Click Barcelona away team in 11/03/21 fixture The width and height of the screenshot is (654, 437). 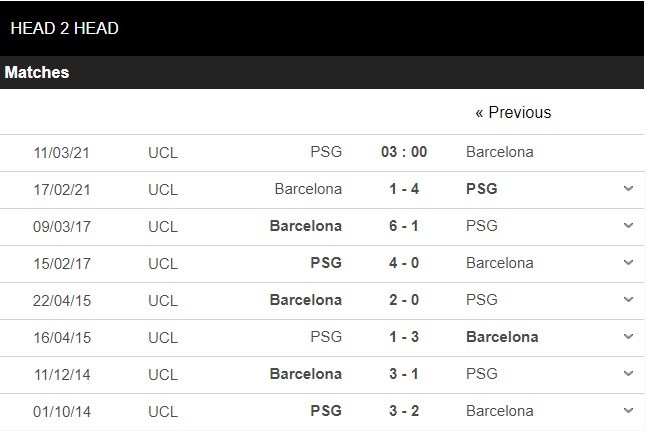499,152
